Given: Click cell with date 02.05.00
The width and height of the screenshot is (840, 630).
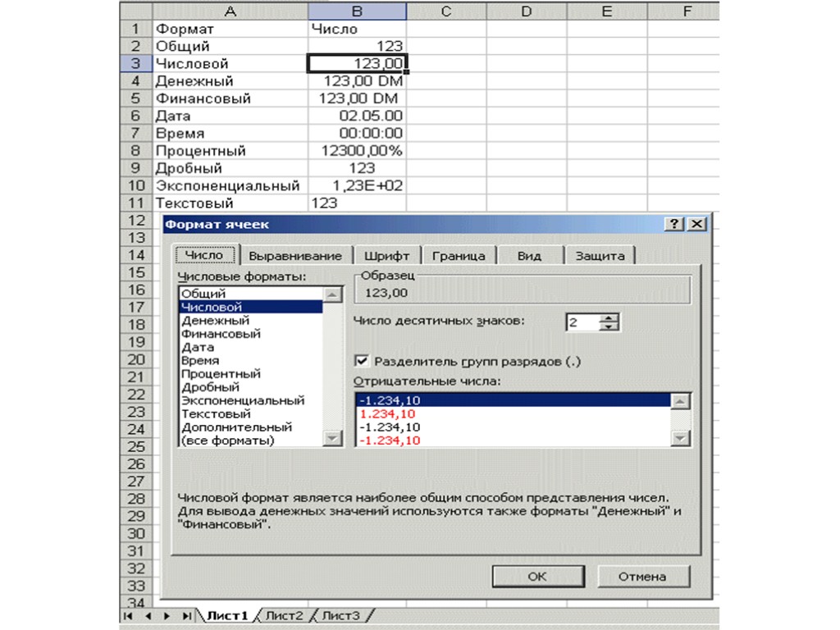Looking at the screenshot, I should tap(358, 116).
